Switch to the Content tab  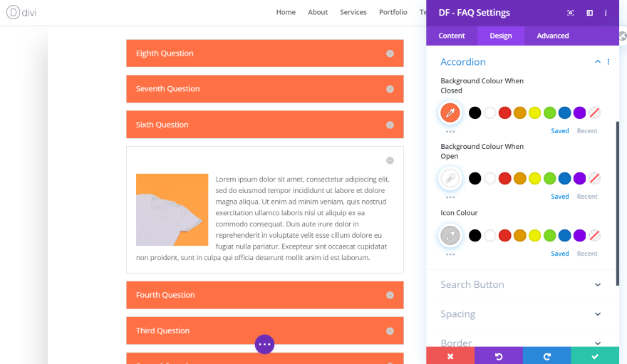pos(452,36)
